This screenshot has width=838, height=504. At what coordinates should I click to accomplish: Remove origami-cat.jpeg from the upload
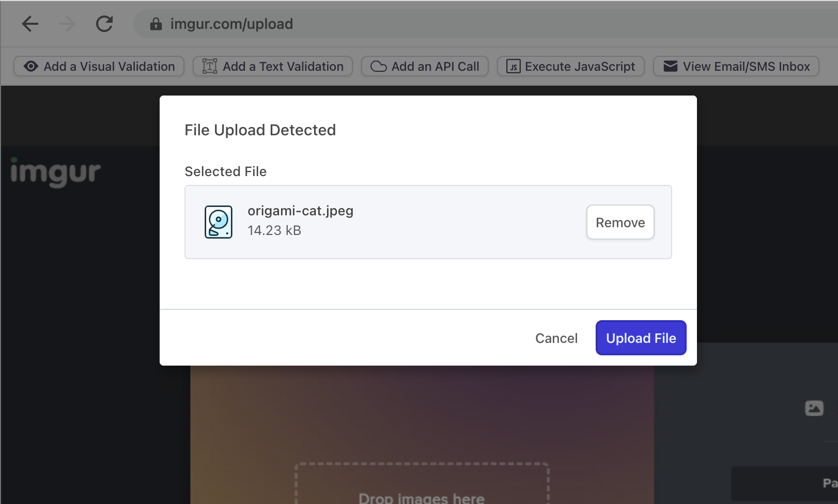click(x=620, y=222)
